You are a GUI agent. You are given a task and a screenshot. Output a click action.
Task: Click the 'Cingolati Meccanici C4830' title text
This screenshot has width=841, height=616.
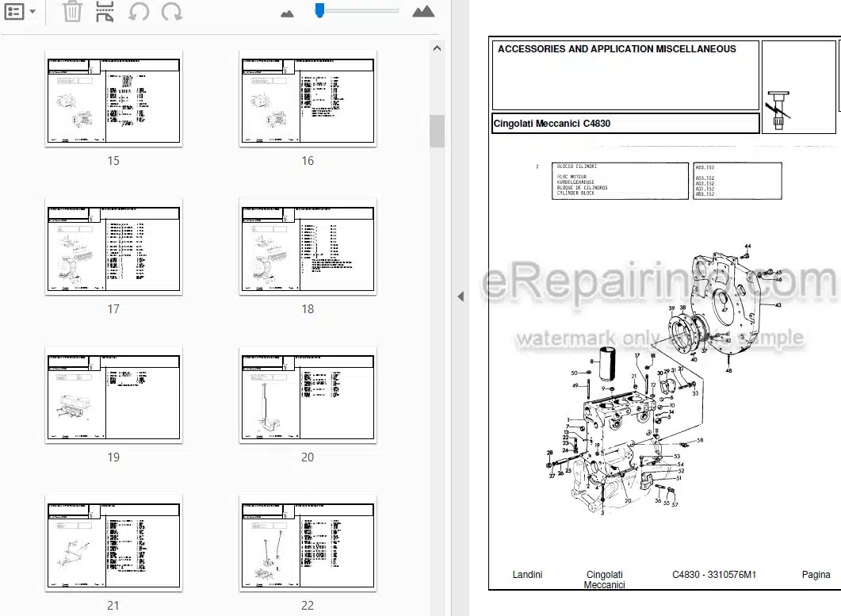(x=552, y=124)
